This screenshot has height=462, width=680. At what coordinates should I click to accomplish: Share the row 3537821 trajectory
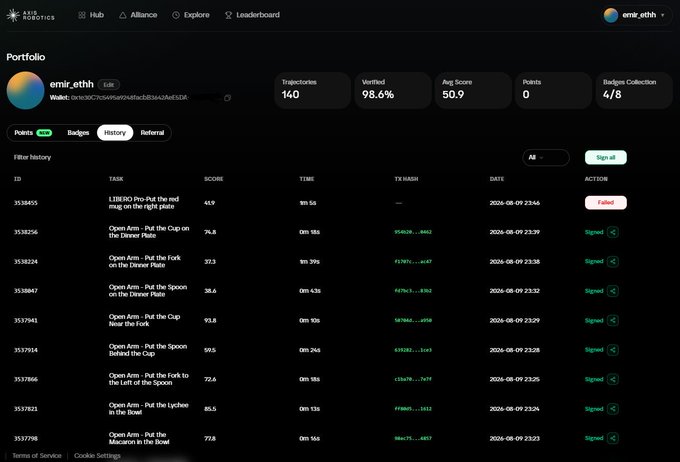613,409
